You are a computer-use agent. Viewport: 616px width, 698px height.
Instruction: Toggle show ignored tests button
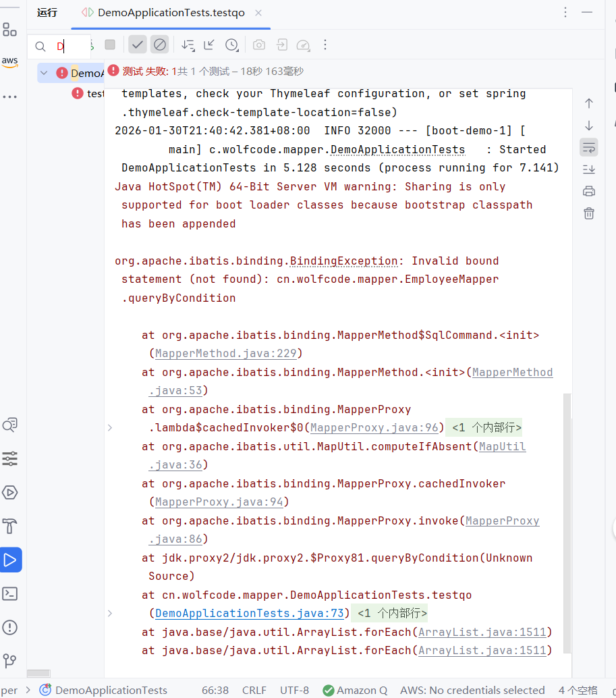[x=160, y=45]
